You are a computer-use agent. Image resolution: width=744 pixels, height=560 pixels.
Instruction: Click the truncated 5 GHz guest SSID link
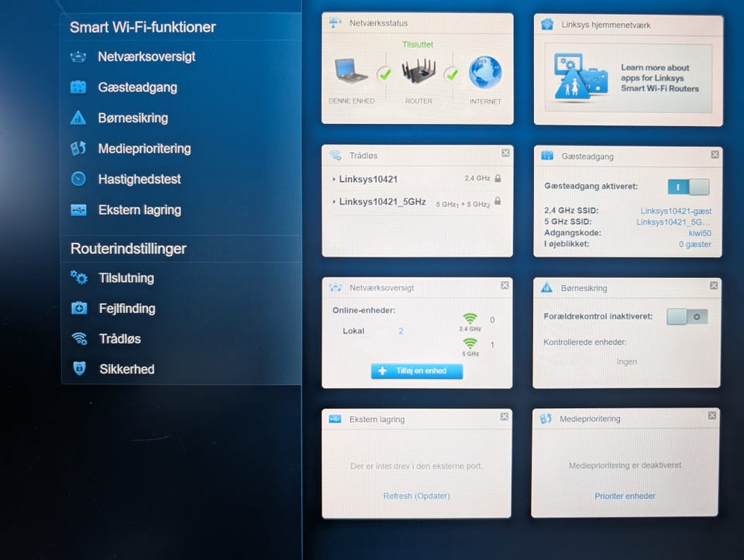click(x=673, y=222)
